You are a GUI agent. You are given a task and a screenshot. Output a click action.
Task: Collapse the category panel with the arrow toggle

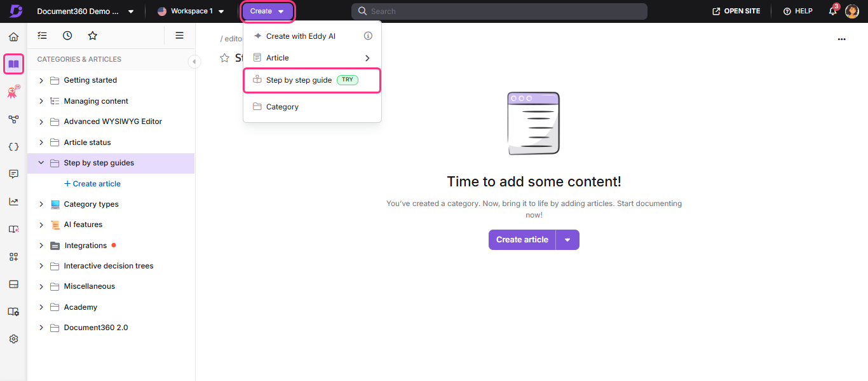[x=194, y=62]
